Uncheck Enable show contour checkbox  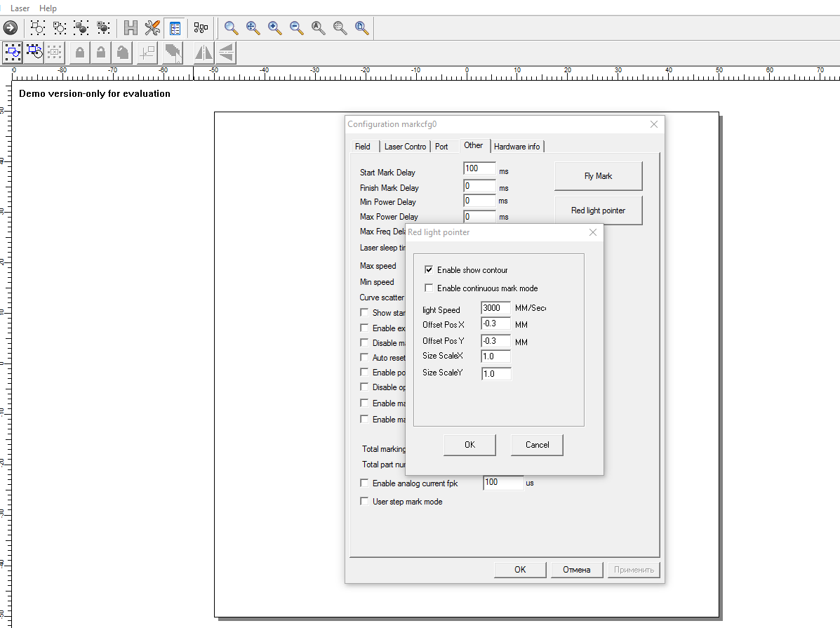[x=429, y=270]
